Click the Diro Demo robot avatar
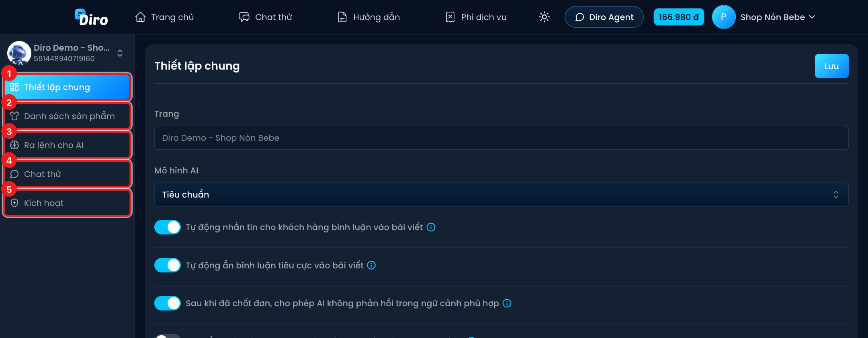This screenshot has width=868, height=338. (x=19, y=53)
